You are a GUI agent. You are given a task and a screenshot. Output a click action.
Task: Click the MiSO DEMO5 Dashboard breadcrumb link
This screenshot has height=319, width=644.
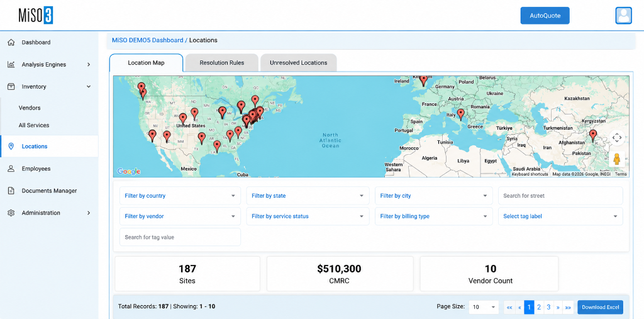tap(147, 40)
